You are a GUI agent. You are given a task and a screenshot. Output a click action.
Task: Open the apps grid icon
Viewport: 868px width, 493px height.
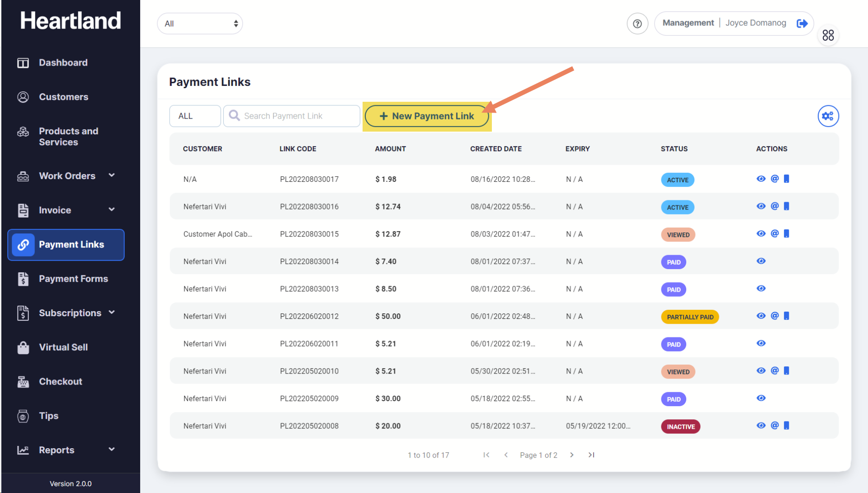[828, 35]
